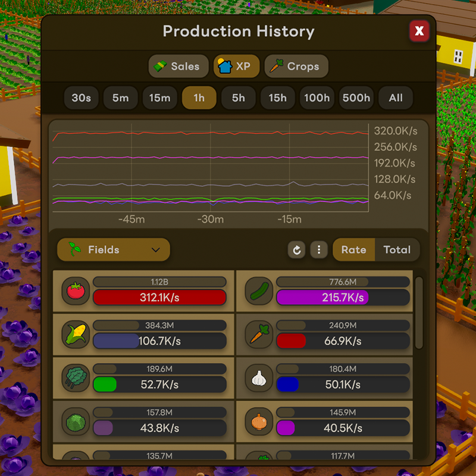The width and height of the screenshot is (476, 476).
Task: Click the refresh icon button
Action: pos(296,250)
